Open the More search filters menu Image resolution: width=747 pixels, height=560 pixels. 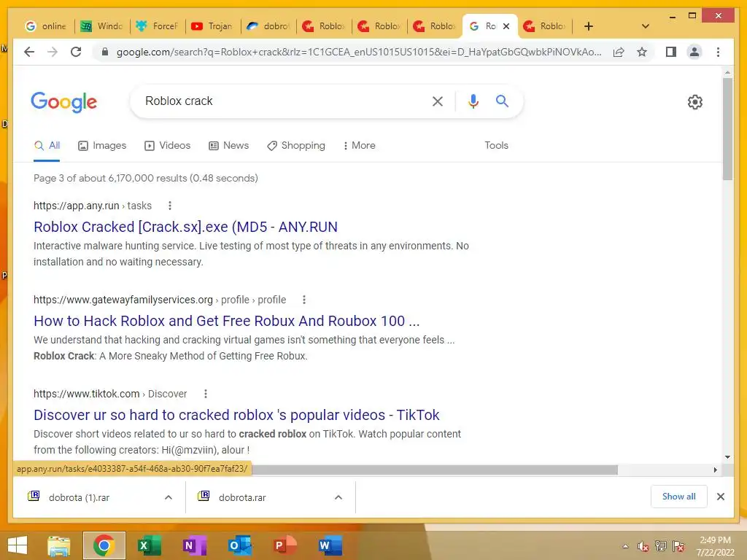click(x=359, y=145)
